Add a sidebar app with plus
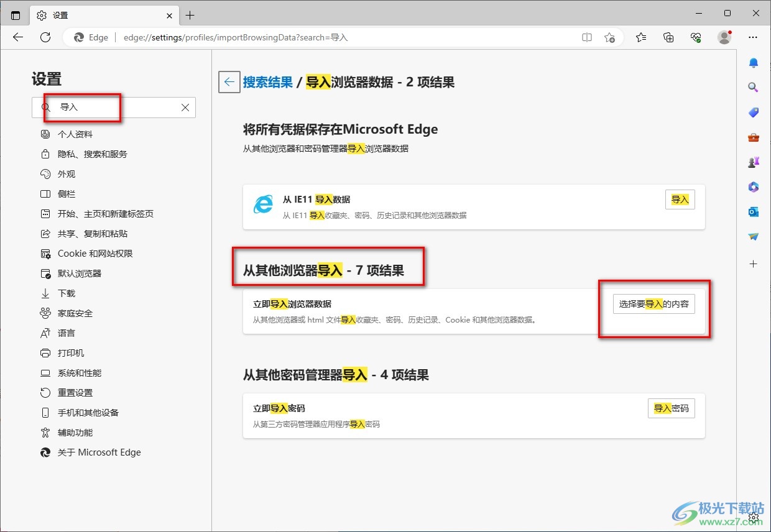771x532 pixels. [754, 264]
